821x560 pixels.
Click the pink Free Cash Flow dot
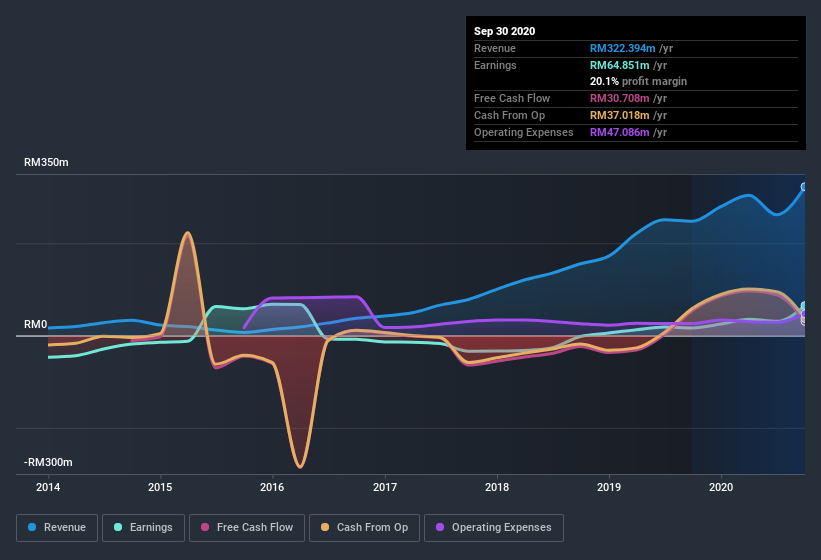pyautogui.click(x=206, y=527)
